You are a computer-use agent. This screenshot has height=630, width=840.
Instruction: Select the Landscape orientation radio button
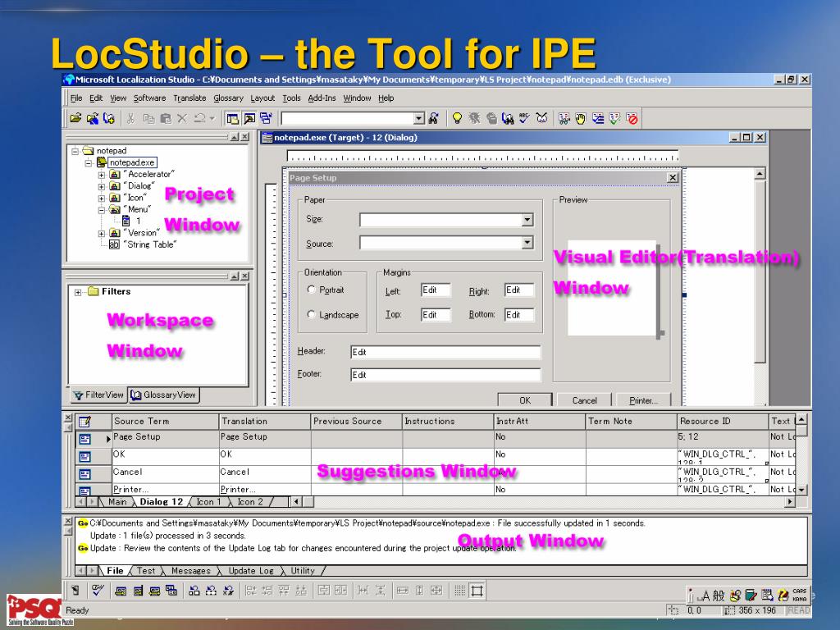pyautogui.click(x=311, y=314)
